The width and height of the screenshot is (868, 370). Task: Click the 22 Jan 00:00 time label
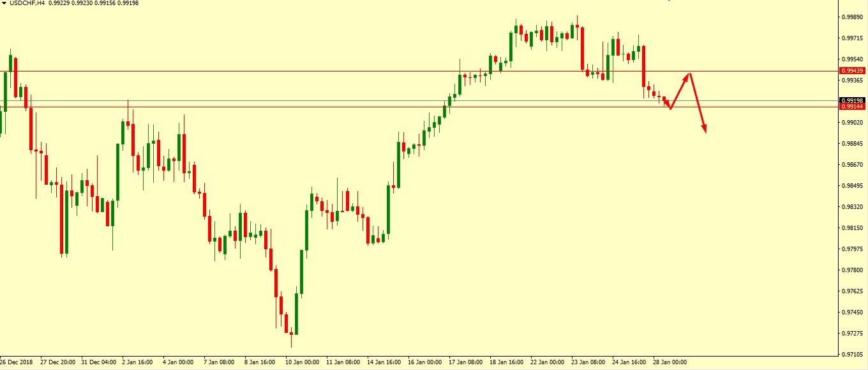click(x=546, y=362)
